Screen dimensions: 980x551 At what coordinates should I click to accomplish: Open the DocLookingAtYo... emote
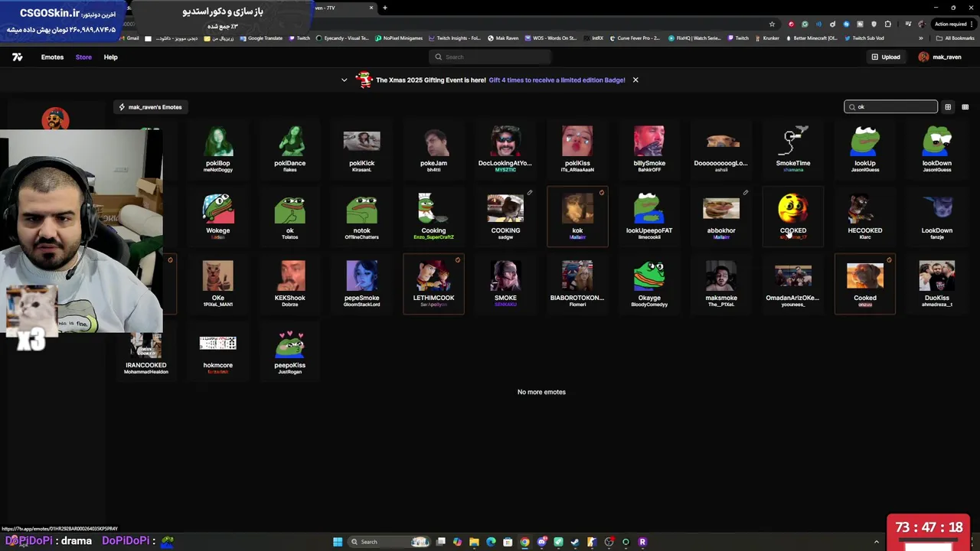[x=505, y=149]
